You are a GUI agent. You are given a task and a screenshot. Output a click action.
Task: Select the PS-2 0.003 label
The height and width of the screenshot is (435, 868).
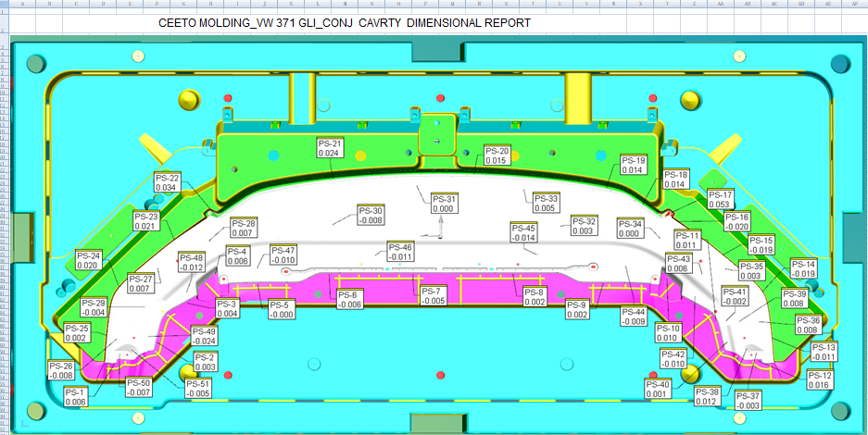[x=206, y=362]
